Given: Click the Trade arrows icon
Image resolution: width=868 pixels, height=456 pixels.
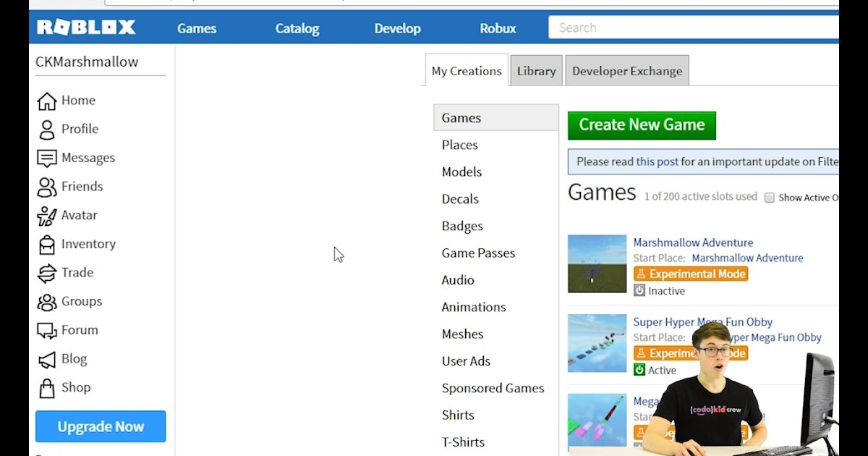Looking at the screenshot, I should point(47,273).
